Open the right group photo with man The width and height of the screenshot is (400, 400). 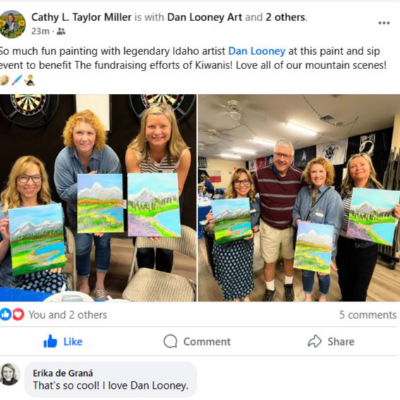coord(299,198)
